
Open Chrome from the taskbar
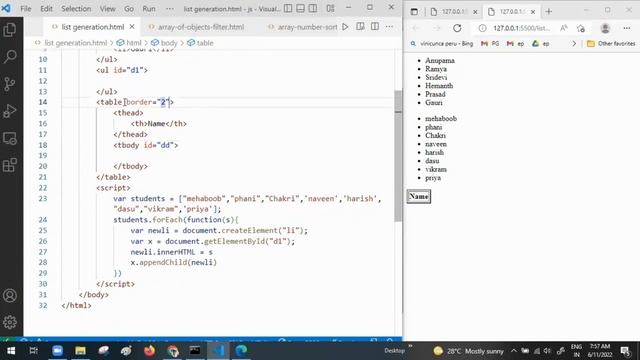pyautogui.click(x=173, y=351)
